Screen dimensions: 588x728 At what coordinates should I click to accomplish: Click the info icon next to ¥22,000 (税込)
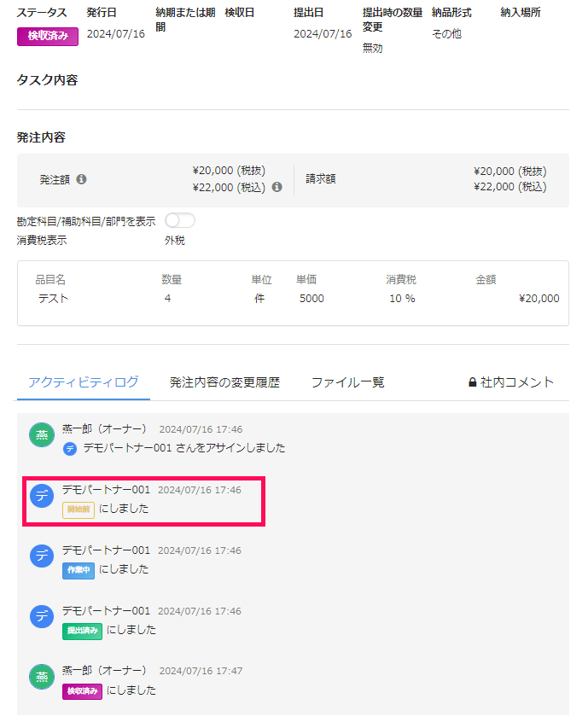pos(277,187)
